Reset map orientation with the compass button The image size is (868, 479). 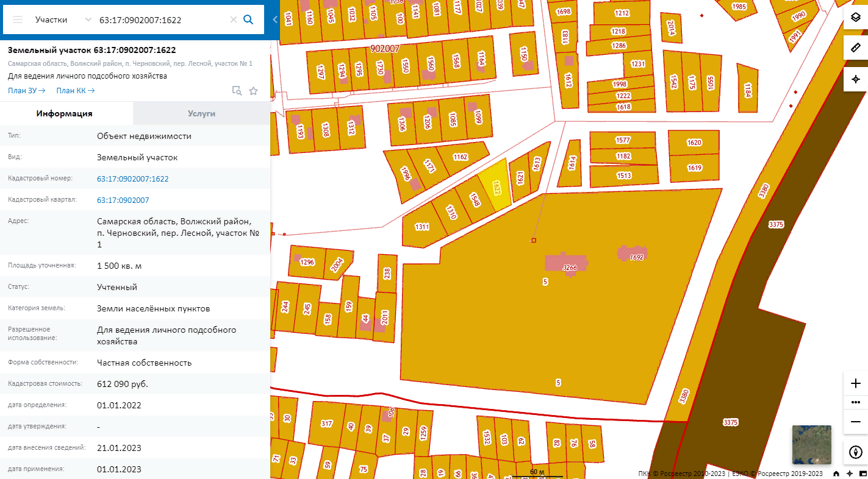coord(856,452)
